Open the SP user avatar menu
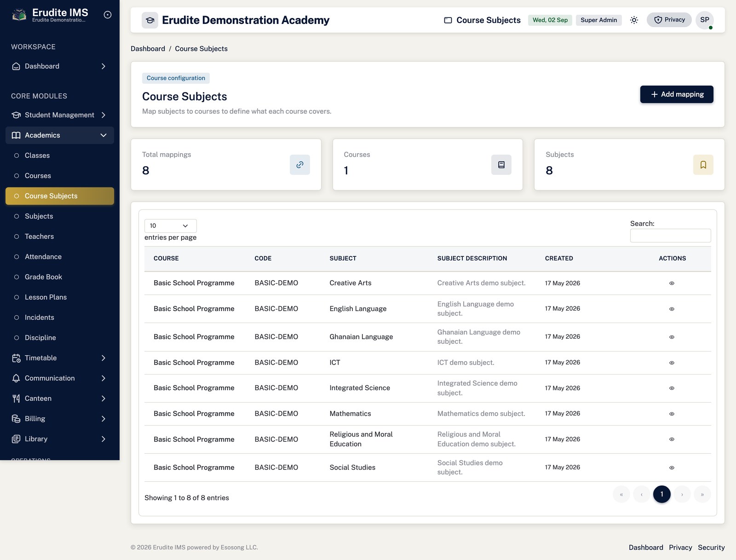736x560 pixels. 705,20
